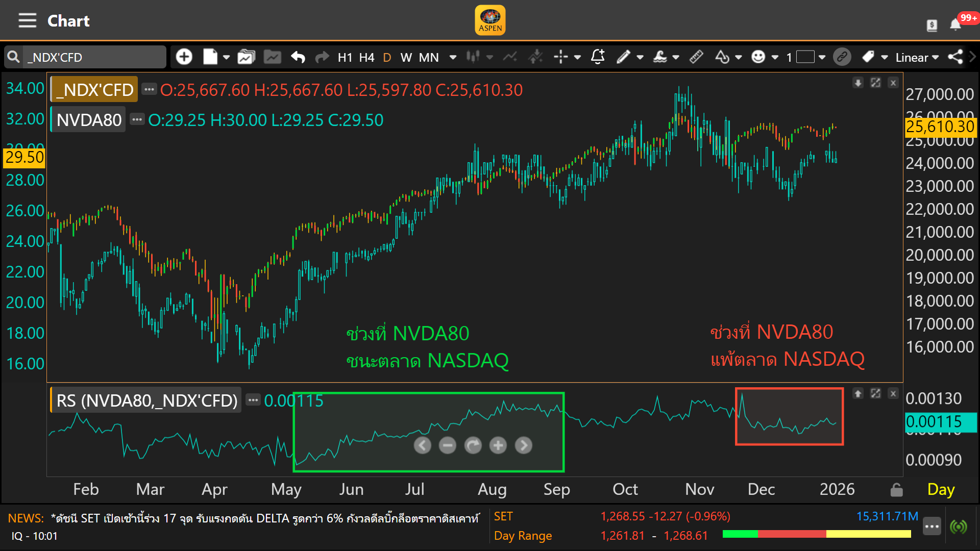Click the line color swatch box
This screenshot has width=980, height=551.
(x=805, y=57)
